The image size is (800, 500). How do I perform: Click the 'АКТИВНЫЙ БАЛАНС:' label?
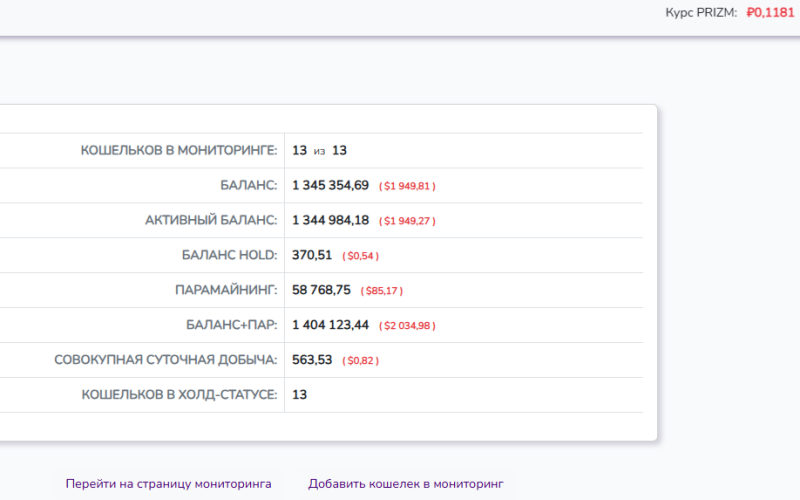[210, 221]
